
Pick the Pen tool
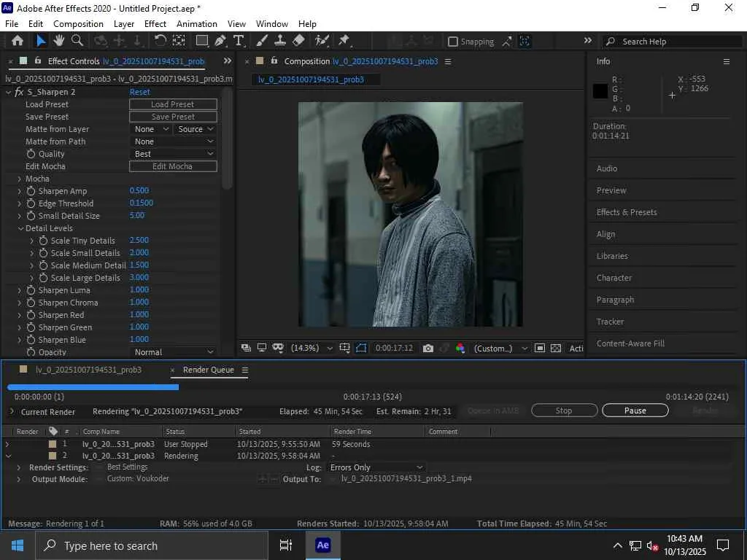pos(220,41)
